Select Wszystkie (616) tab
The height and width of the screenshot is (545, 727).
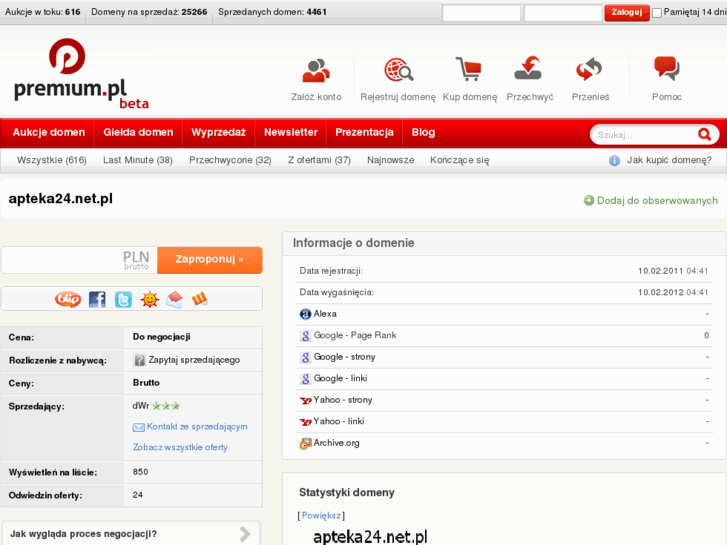coord(52,160)
